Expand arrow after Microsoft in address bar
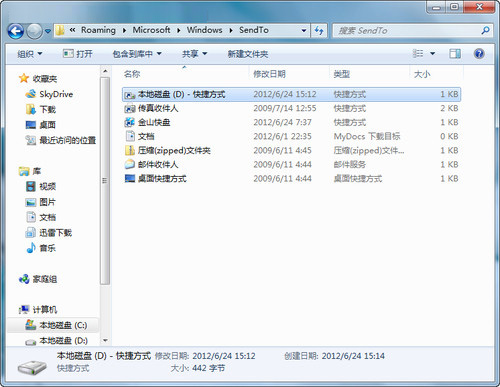 179,30
